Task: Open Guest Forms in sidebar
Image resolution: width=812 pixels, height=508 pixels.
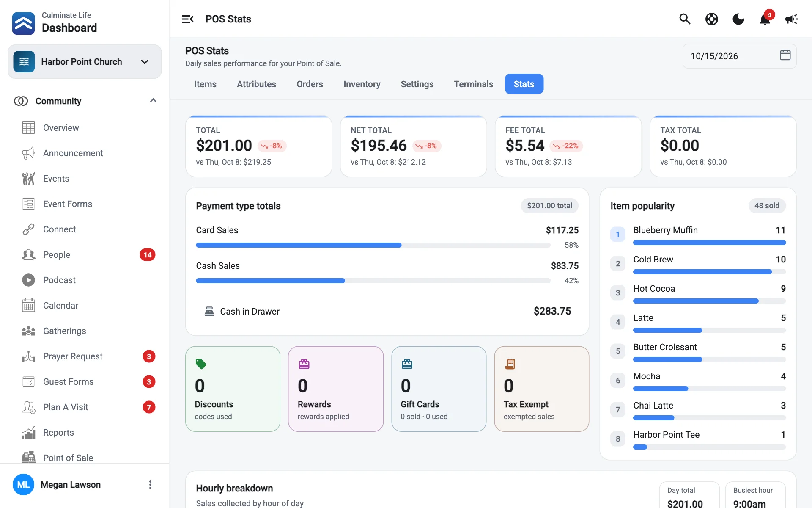Action: coord(85,382)
